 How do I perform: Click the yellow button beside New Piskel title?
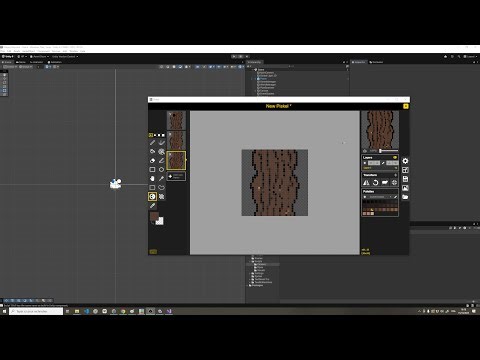tap(406, 106)
